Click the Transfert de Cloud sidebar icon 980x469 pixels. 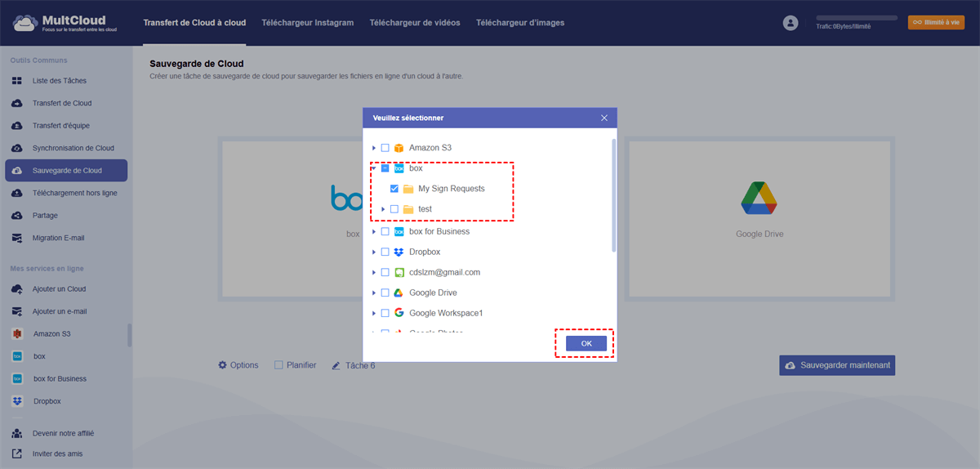(17, 103)
